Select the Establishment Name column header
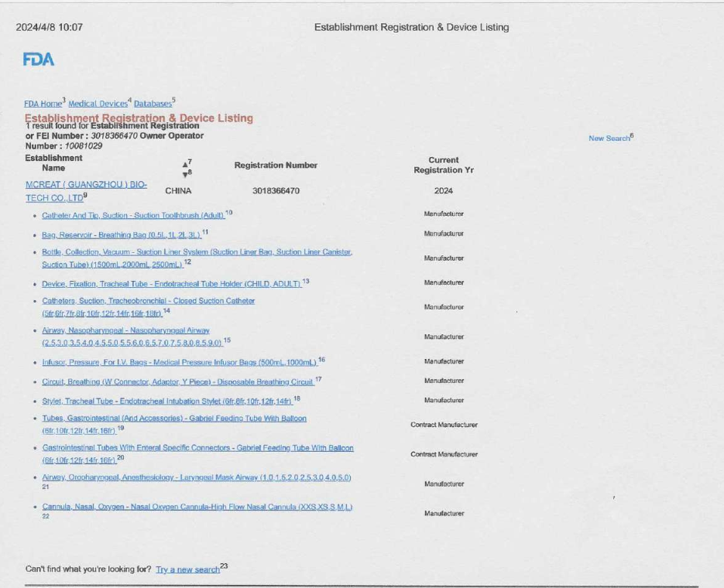 (x=53, y=162)
